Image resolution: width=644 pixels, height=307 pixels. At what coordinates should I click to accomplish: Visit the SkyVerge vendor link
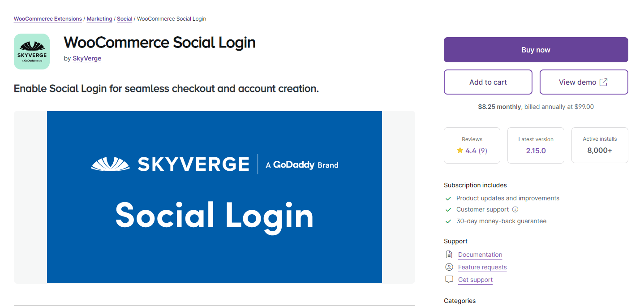point(86,58)
